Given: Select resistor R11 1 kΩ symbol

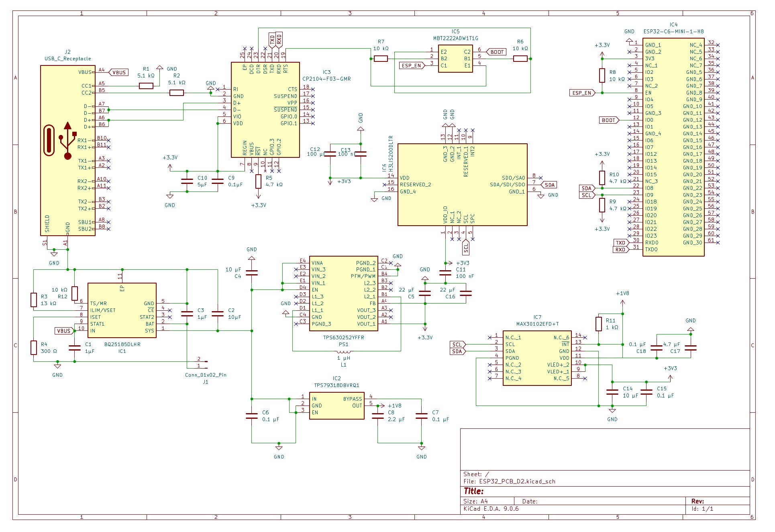Looking at the screenshot, I should (x=599, y=324).
